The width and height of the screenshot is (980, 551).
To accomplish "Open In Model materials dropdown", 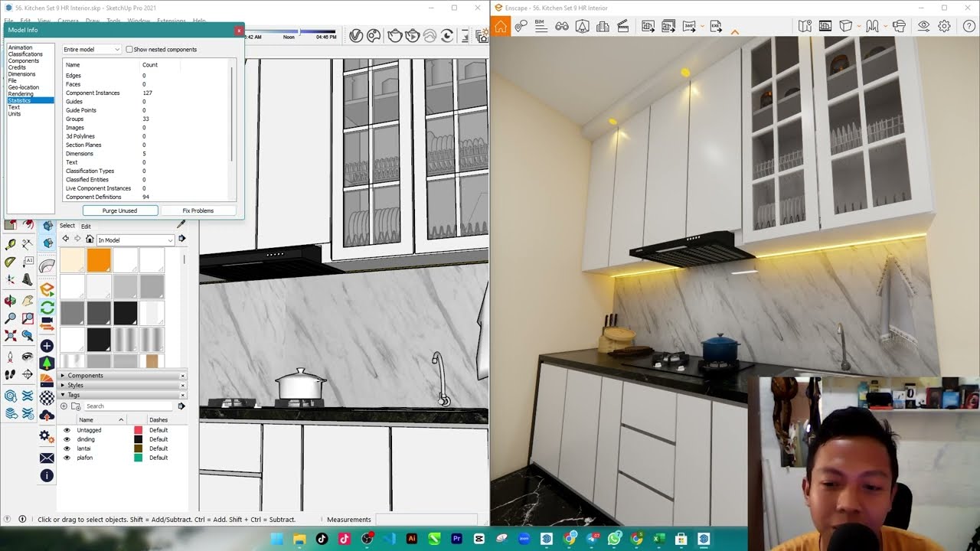I will pos(136,240).
